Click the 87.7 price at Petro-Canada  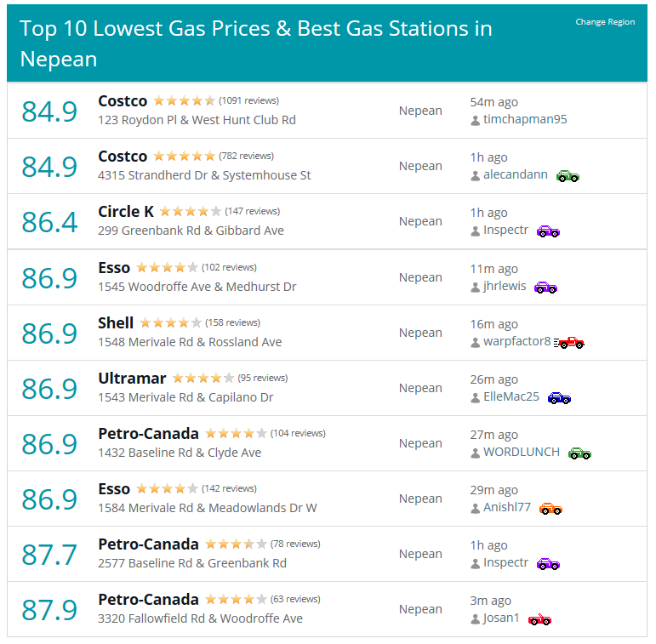[x=49, y=555]
